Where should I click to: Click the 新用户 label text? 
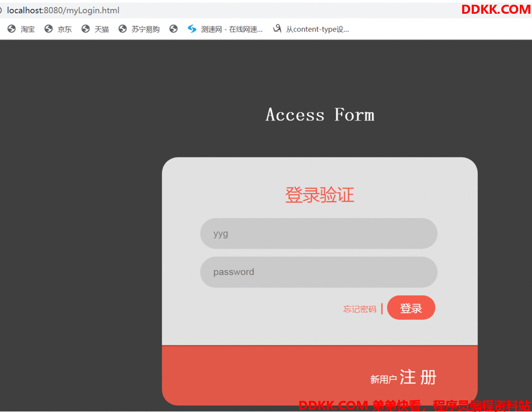pos(383,379)
